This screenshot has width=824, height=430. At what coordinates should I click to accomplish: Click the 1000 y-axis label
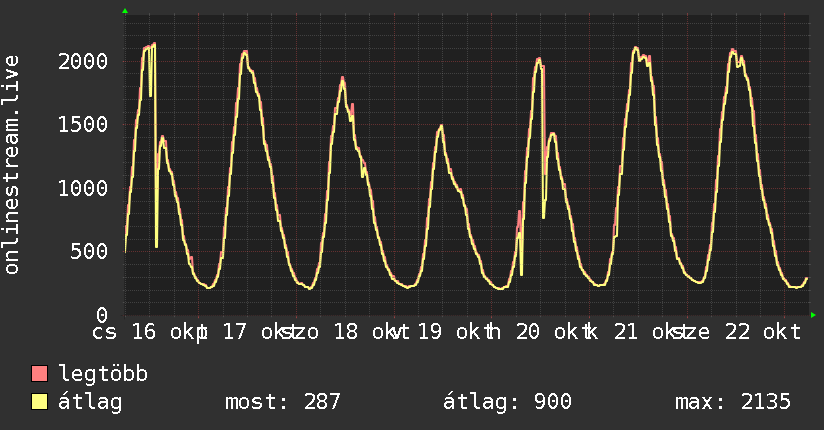pyautogui.click(x=83, y=188)
